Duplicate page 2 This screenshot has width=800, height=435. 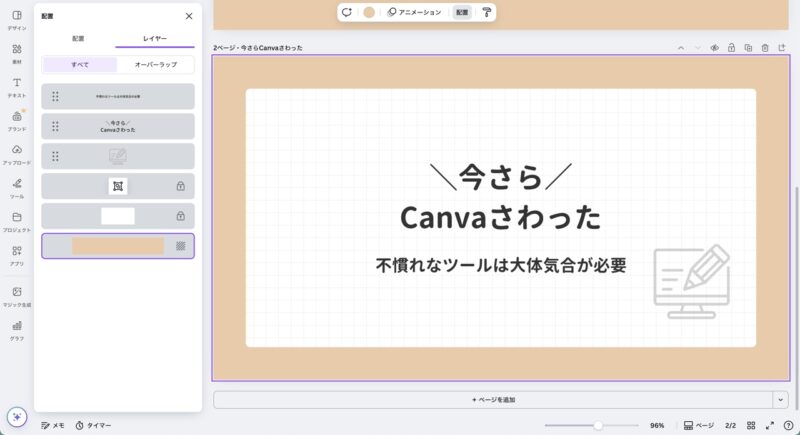(748, 48)
